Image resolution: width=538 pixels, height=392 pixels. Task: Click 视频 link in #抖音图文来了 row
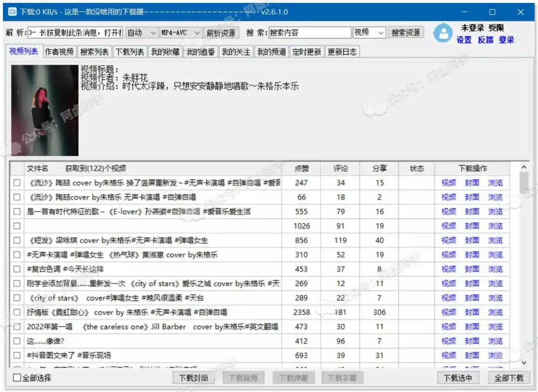tap(448, 355)
